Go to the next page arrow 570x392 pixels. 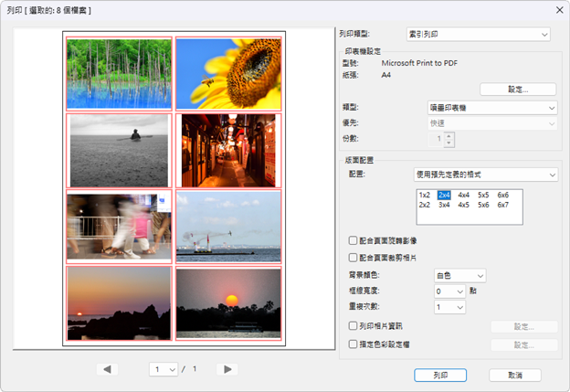tap(228, 369)
